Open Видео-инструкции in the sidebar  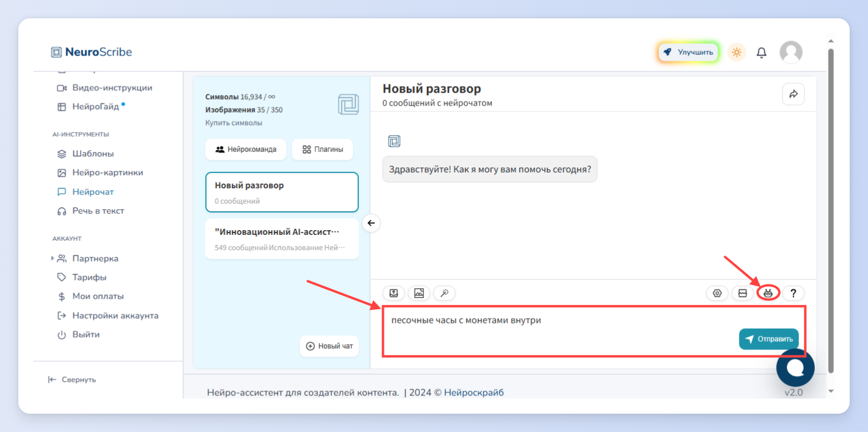(105, 87)
